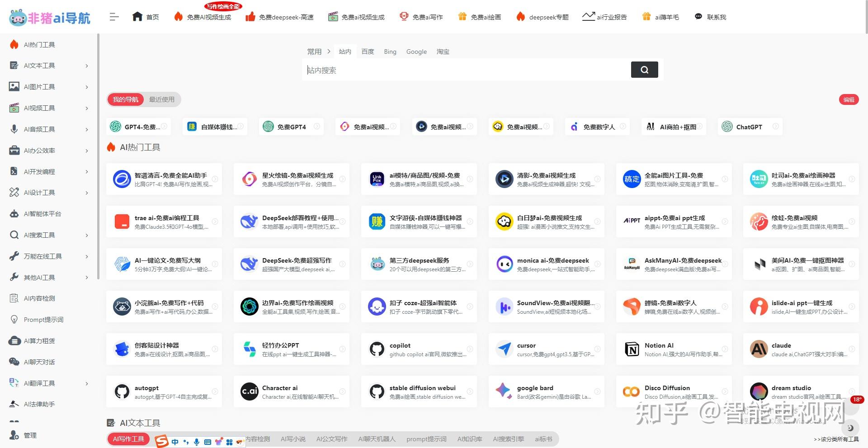Click the Notion AI icon
Screen dimensions: 868x448
[632, 349]
